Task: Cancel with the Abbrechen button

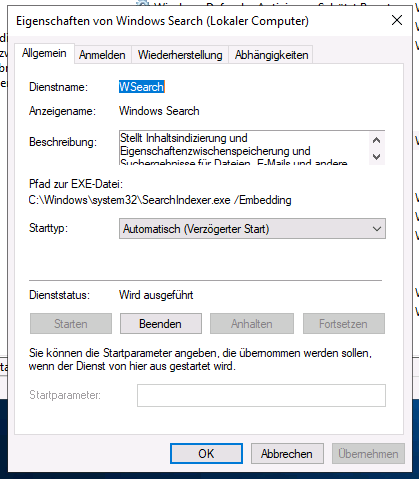Action: (x=287, y=453)
